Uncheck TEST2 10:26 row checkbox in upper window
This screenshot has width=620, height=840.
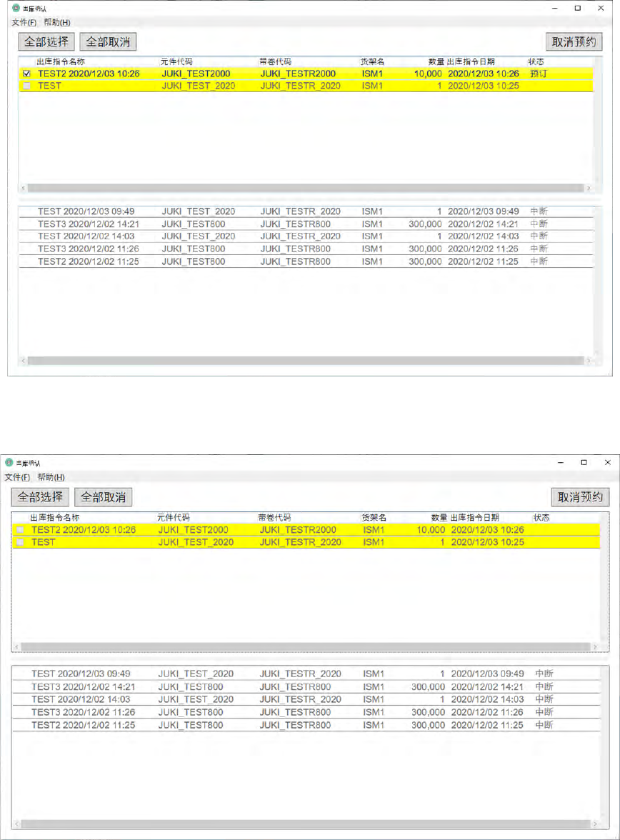[x=27, y=74]
